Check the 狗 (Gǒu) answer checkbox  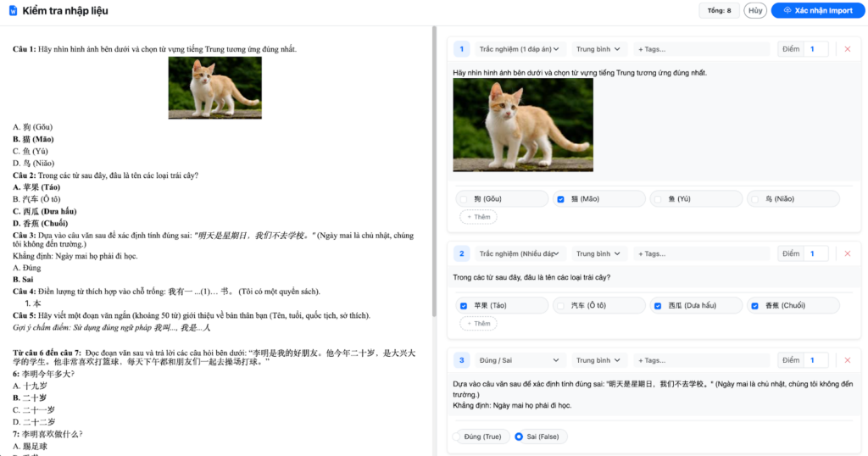pos(464,199)
